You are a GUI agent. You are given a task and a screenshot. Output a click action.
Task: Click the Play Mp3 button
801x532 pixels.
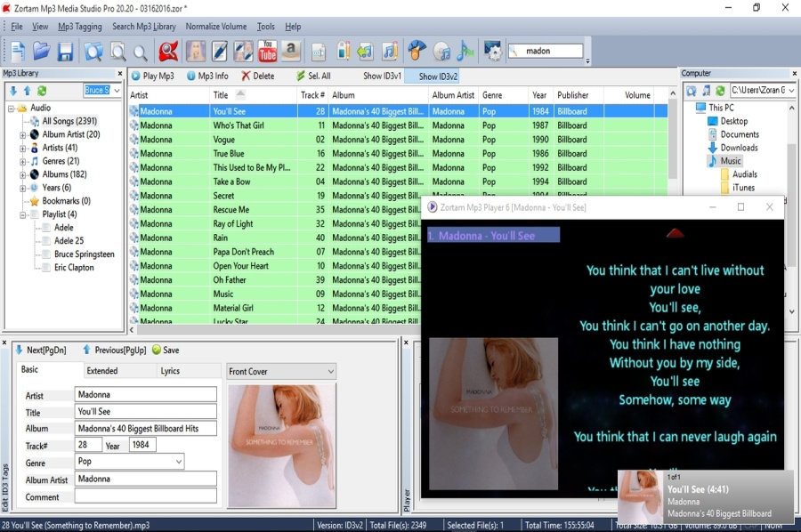pos(153,77)
